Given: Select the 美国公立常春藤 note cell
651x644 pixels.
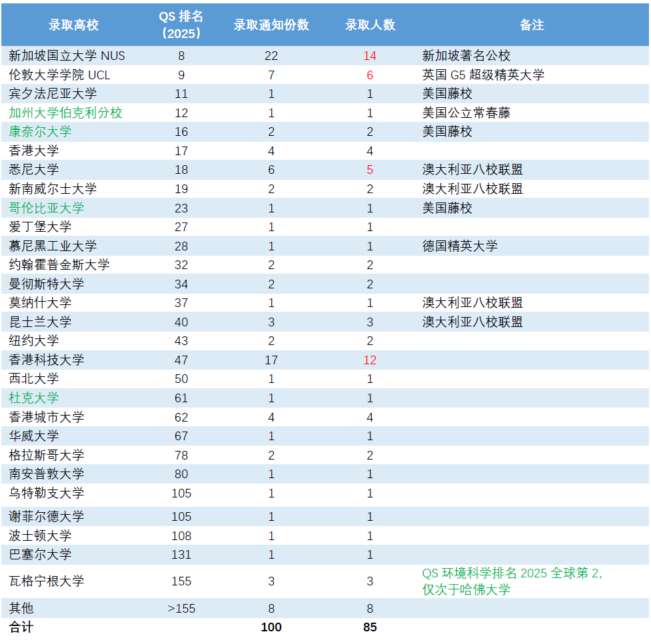Looking at the screenshot, I should tap(466, 113).
